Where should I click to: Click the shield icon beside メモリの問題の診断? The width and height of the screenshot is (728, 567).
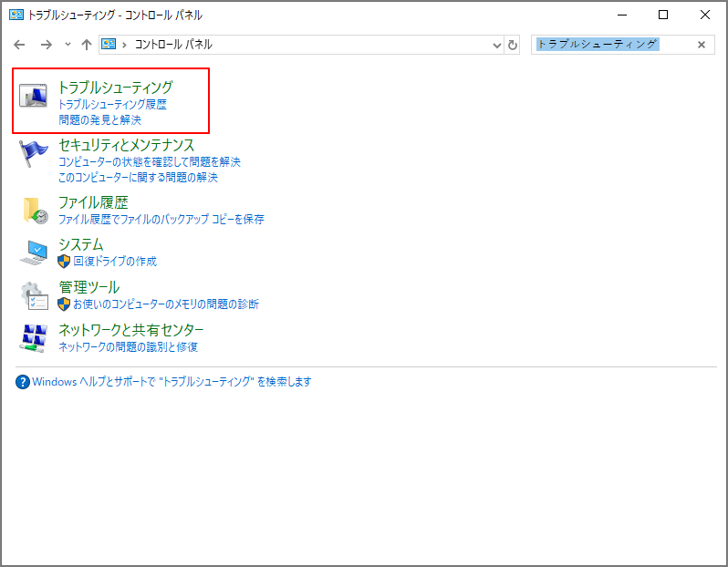click(64, 304)
